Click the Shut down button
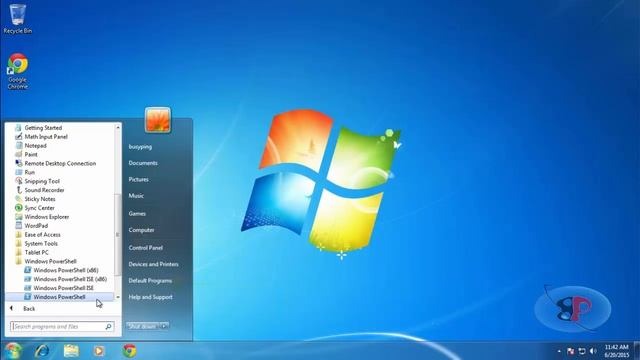Screen dimensions: 640x360 (142, 326)
